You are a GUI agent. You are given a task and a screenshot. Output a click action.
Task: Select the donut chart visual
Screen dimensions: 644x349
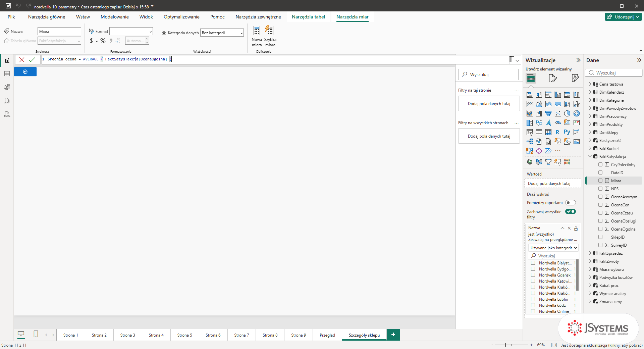click(576, 113)
